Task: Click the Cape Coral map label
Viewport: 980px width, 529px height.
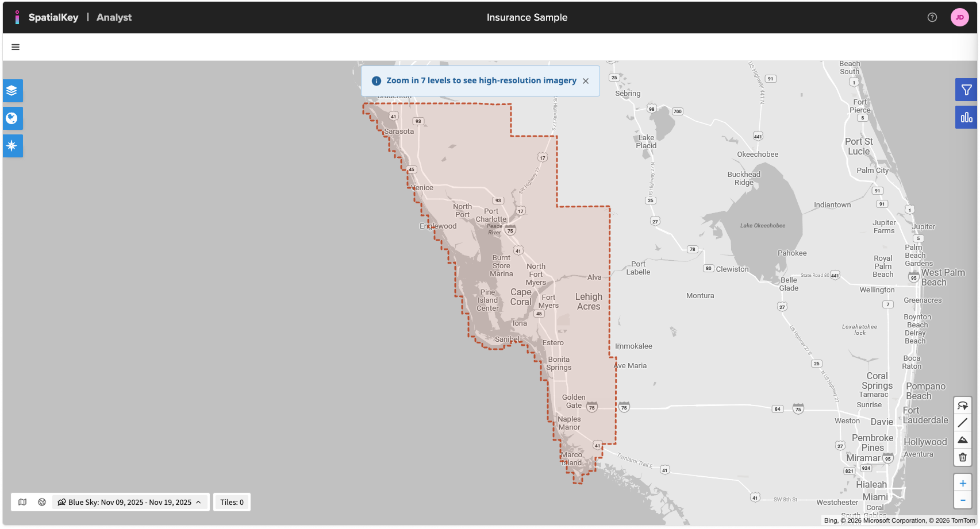Action: point(521,297)
